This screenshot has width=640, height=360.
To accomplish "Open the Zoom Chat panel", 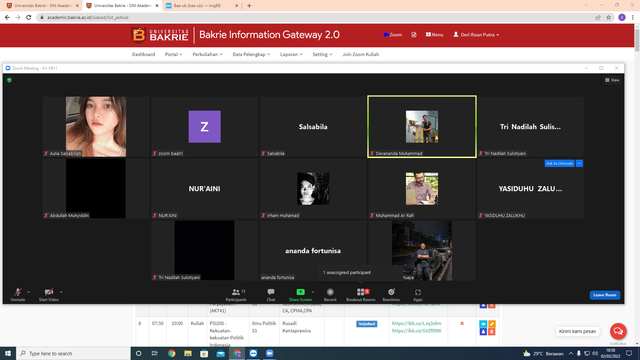I will [x=271, y=294].
